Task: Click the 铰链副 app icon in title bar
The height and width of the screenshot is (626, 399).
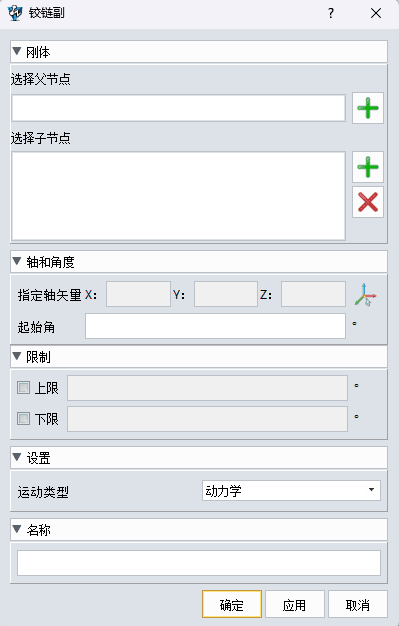Action: [x=15, y=13]
